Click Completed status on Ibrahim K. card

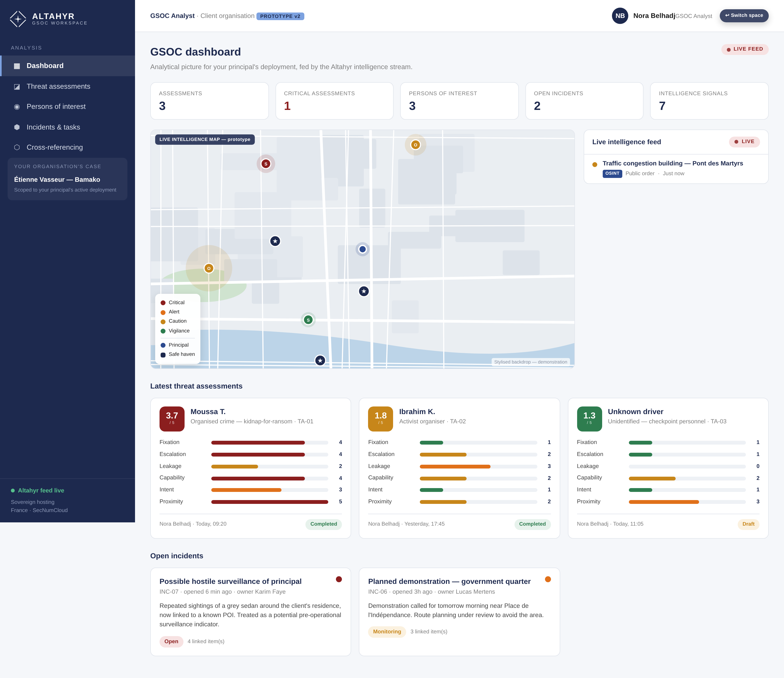coord(532,524)
